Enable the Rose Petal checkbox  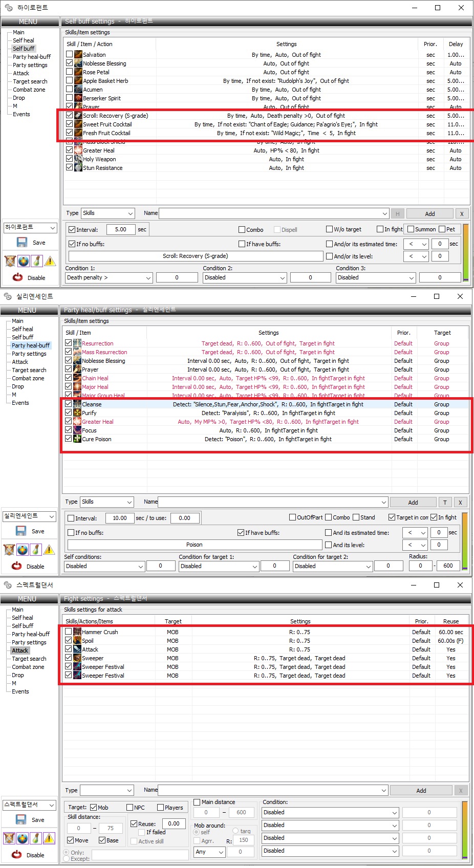tap(70, 72)
